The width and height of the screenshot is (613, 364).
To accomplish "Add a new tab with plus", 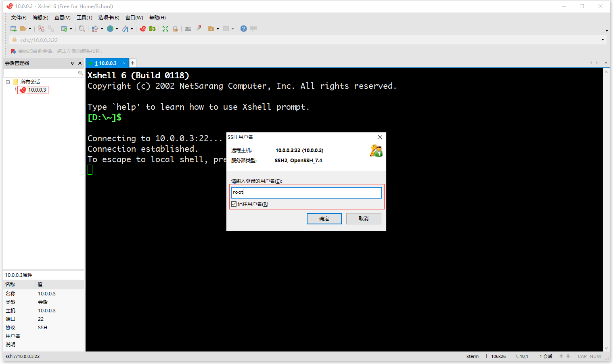I will 132,63.
